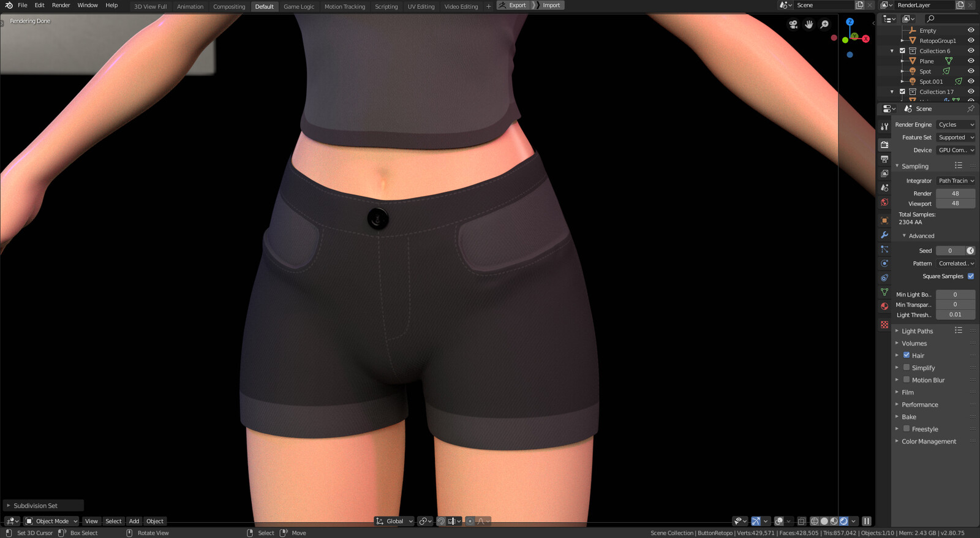Switch to the Compositing workspace tab
The height and width of the screenshot is (538, 980).
(229, 6)
